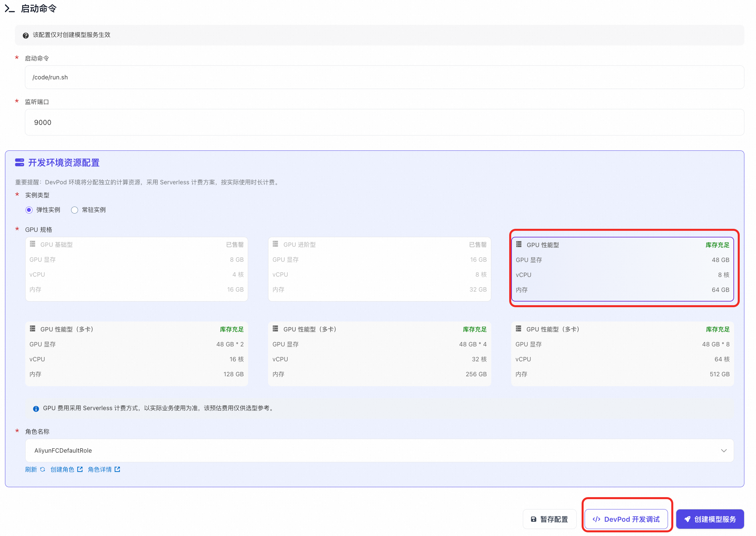The image size is (756, 536).
Task: Click the chevron arrow in role selector
Action: 724,451
